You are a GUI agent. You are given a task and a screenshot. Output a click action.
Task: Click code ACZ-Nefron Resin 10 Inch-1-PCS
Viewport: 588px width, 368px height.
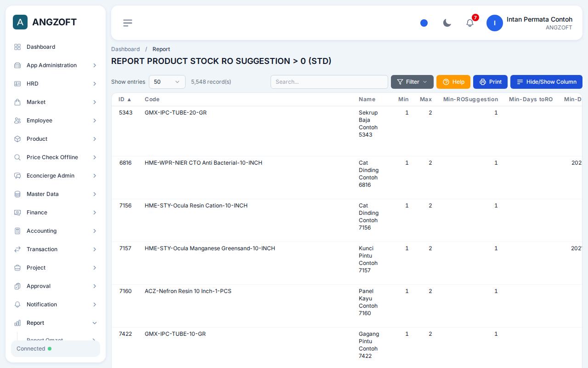tap(188, 291)
